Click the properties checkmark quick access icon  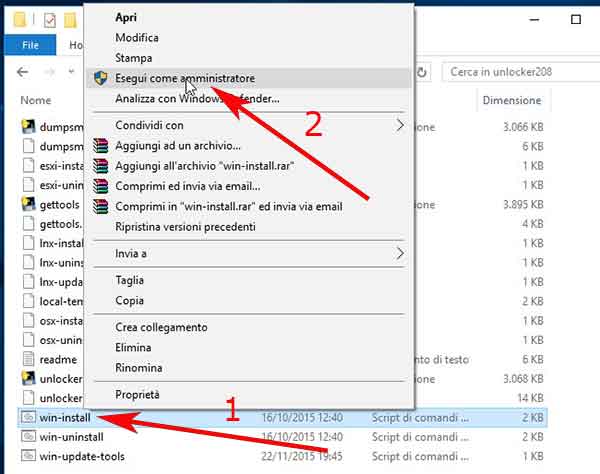point(50,20)
